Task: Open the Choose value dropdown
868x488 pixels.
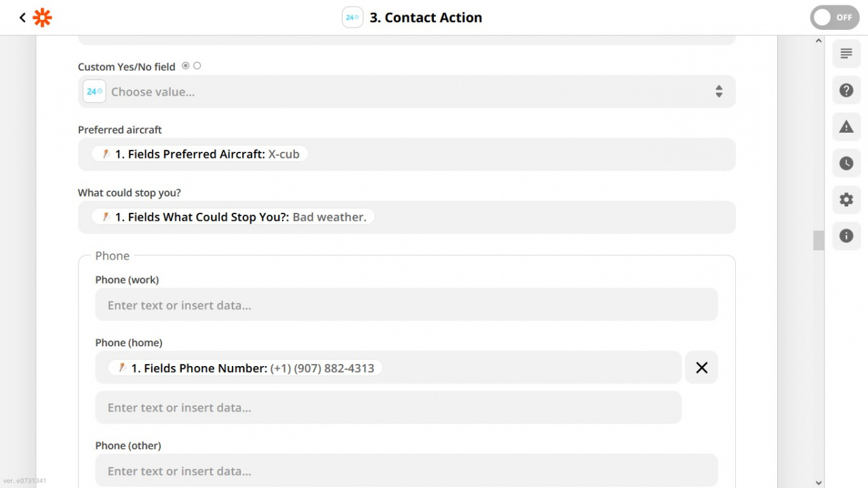Action: (407, 91)
